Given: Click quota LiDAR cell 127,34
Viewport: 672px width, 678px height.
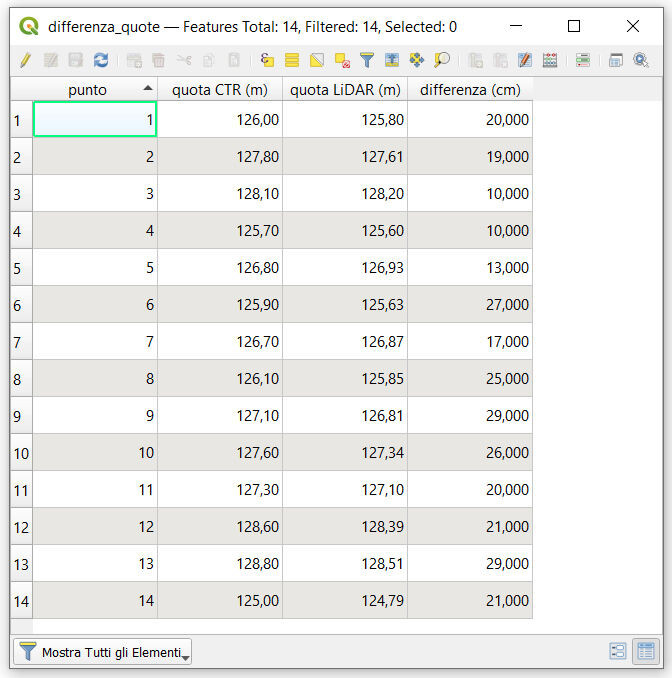Looking at the screenshot, I should click(x=345, y=453).
